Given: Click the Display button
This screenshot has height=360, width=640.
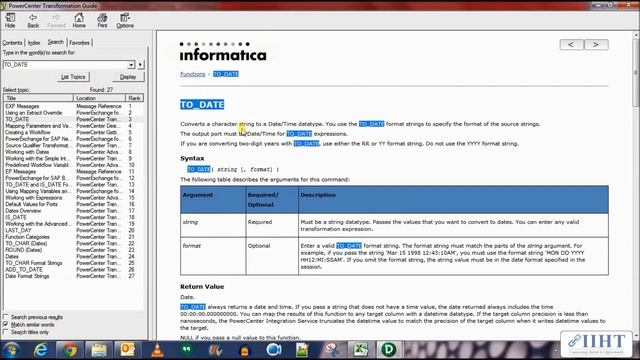Looking at the screenshot, I should pyautogui.click(x=128, y=77).
